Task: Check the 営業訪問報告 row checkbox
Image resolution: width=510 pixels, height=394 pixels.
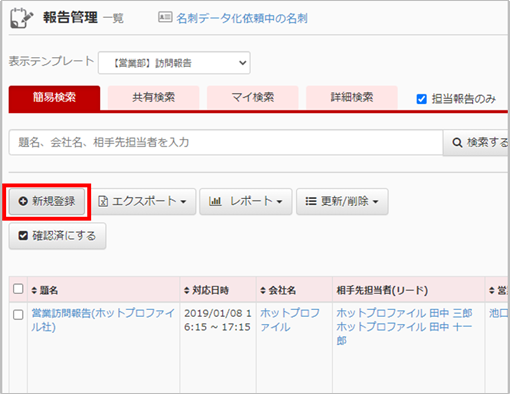Action: [x=18, y=315]
